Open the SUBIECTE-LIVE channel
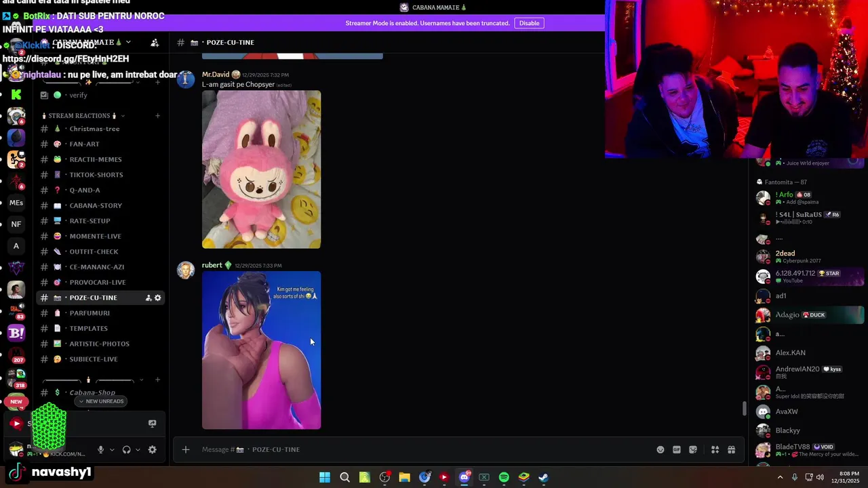The height and width of the screenshot is (488, 868). [x=102, y=359]
